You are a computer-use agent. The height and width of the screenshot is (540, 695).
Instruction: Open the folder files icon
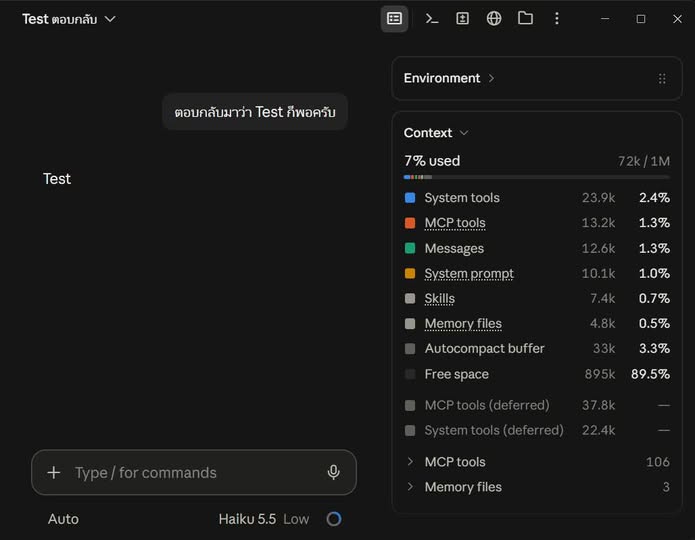525,18
